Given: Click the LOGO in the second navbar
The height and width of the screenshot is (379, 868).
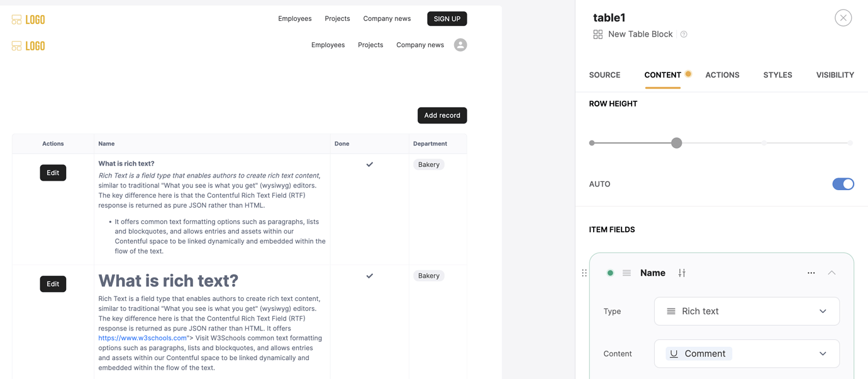Looking at the screenshot, I should click(x=28, y=46).
